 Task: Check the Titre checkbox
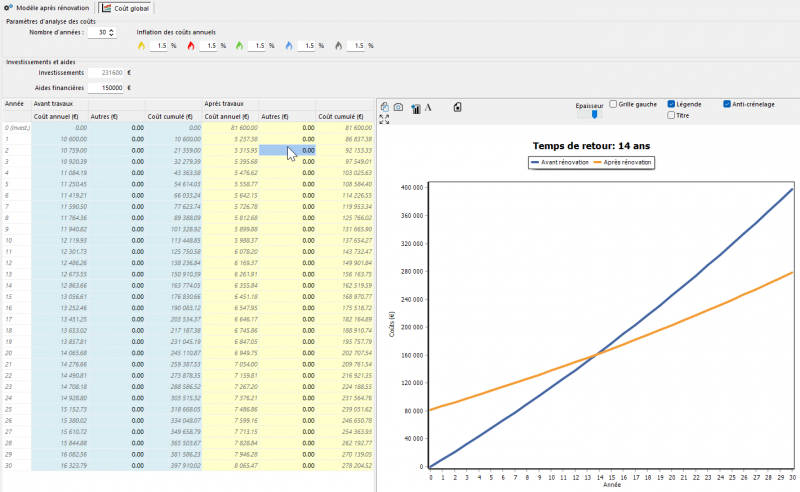tap(672, 115)
